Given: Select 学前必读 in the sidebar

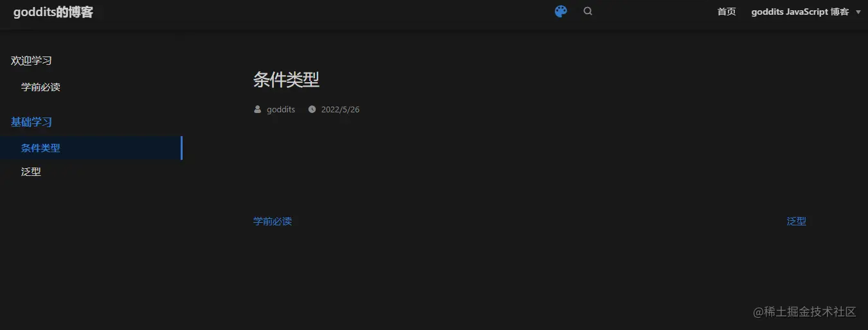Looking at the screenshot, I should [x=41, y=87].
